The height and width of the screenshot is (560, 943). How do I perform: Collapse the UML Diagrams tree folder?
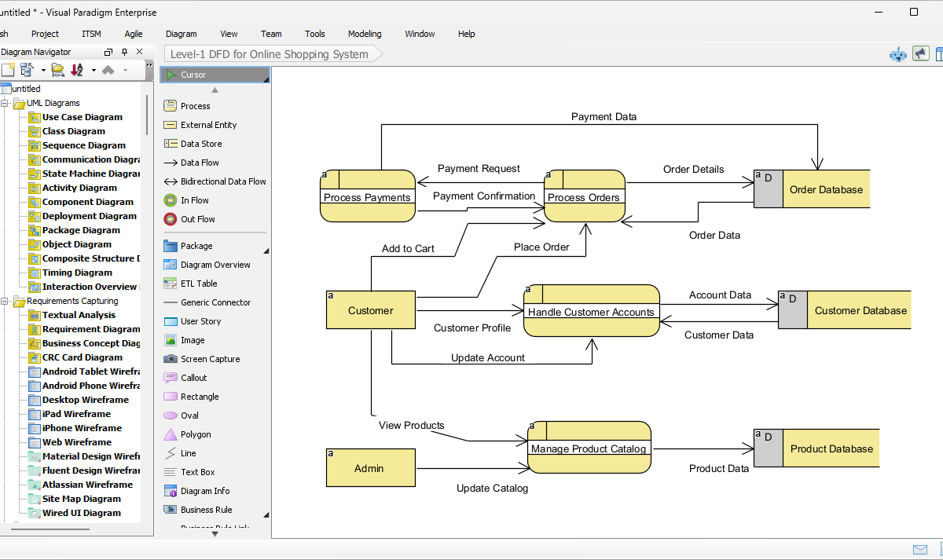click(x=6, y=103)
